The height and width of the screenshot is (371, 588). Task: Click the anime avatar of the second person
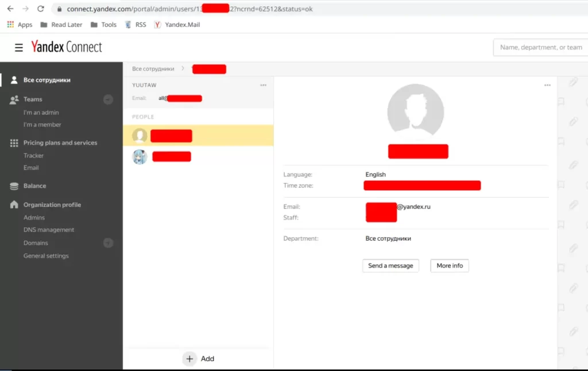[140, 156]
